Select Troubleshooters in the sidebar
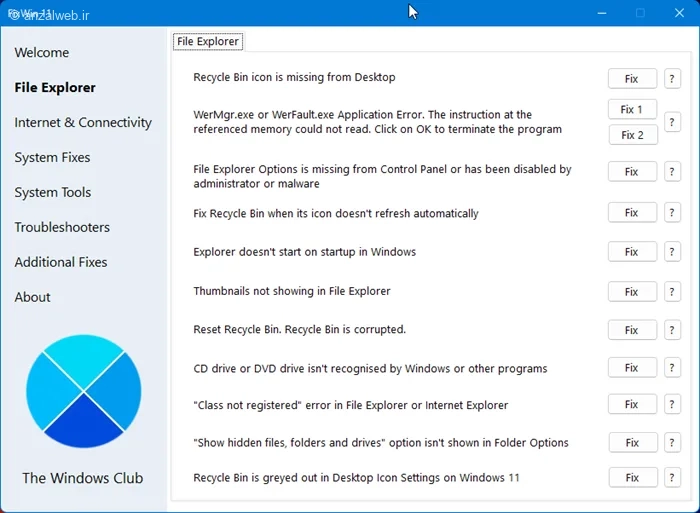 click(x=62, y=228)
